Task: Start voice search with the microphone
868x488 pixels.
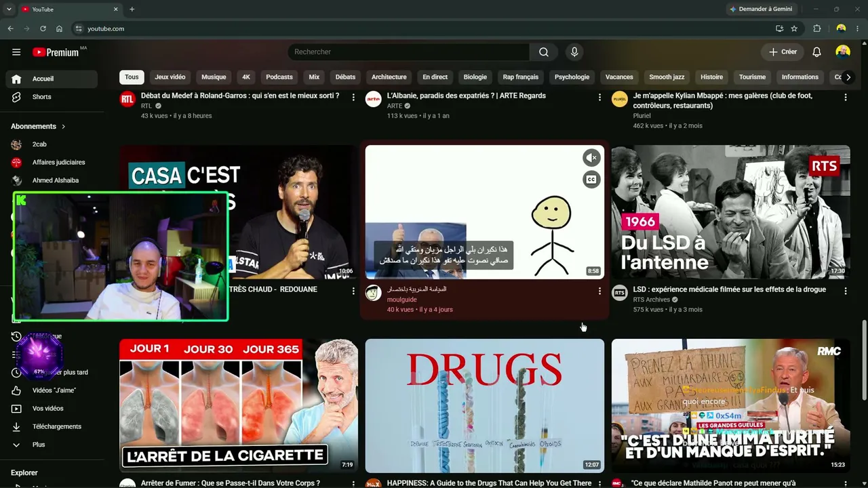Action: [574, 52]
